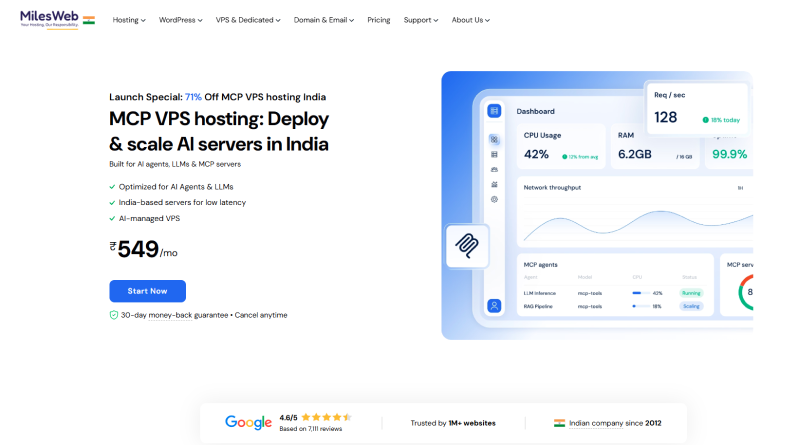
Task: Click the Network throughput chart
Action: point(635,212)
